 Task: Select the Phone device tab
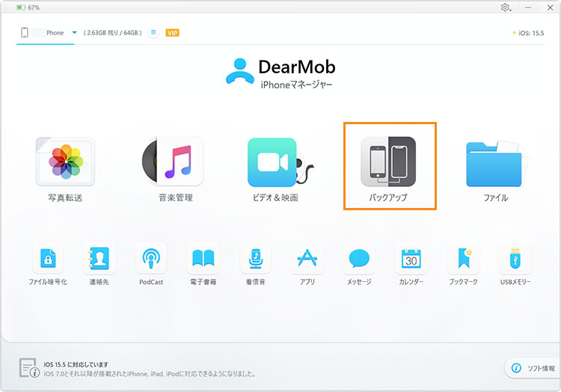[46, 33]
